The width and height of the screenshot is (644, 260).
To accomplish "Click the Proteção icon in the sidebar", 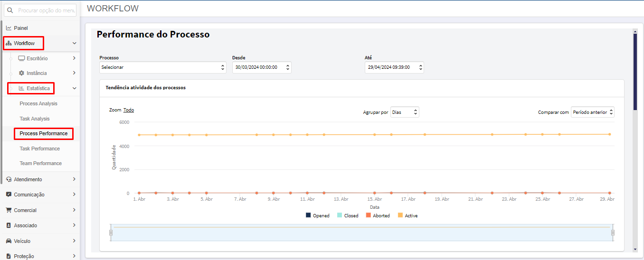I will (9, 256).
